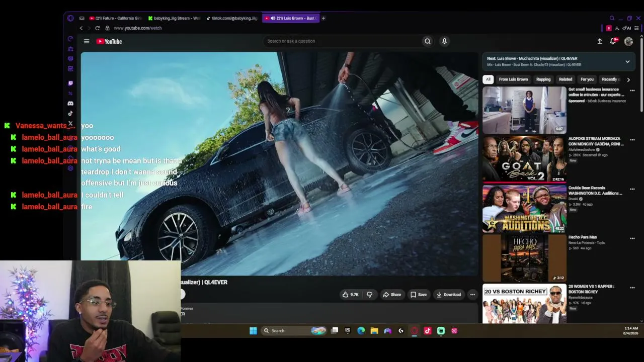Run the YouTube search magnifier button
644x362 pixels.
click(427, 41)
